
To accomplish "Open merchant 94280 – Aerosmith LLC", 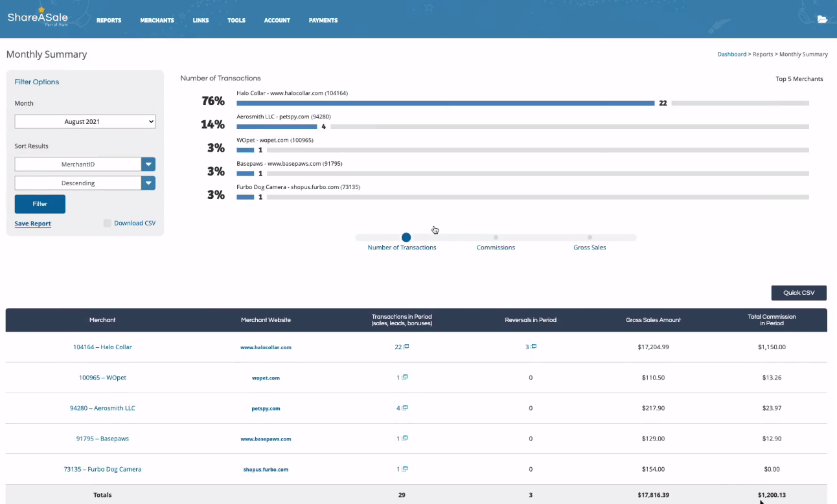I will coord(102,408).
